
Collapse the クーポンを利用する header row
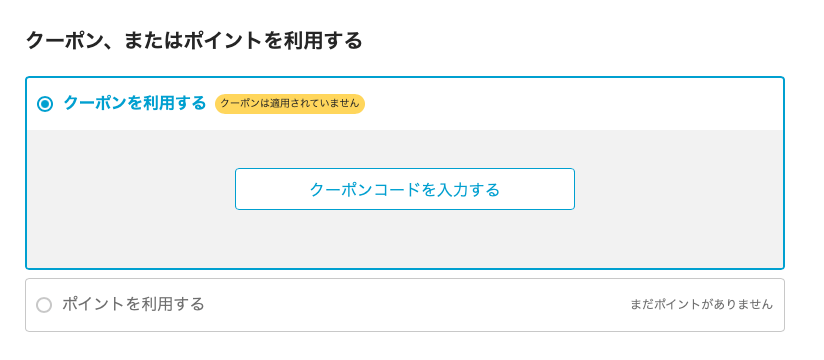(x=405, y=104)
